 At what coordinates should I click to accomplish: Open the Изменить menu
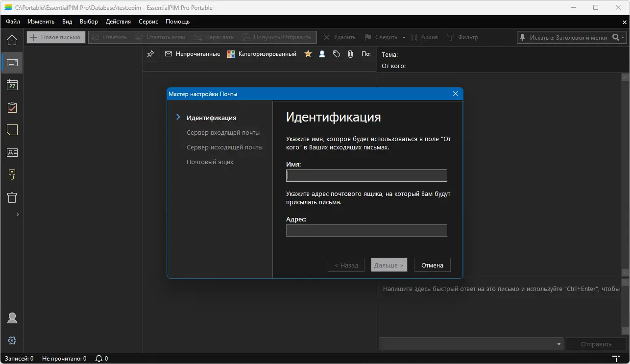(41, 22)
